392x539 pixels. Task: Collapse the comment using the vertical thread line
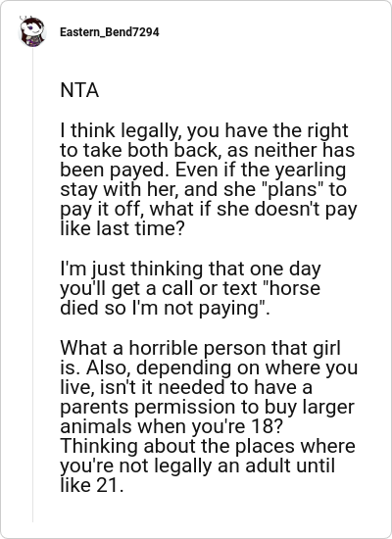point(33,285)
